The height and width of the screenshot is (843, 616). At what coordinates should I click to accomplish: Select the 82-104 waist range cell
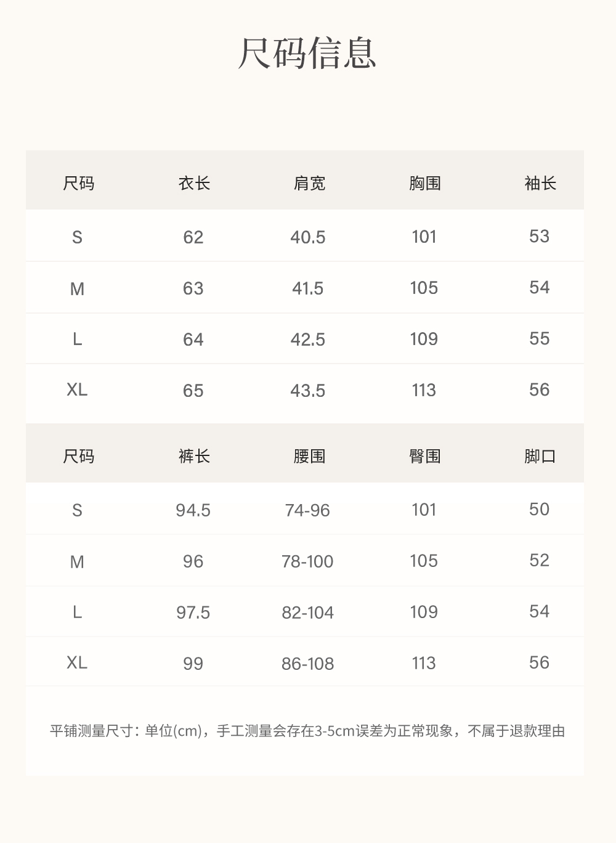[x=307, y=613]
